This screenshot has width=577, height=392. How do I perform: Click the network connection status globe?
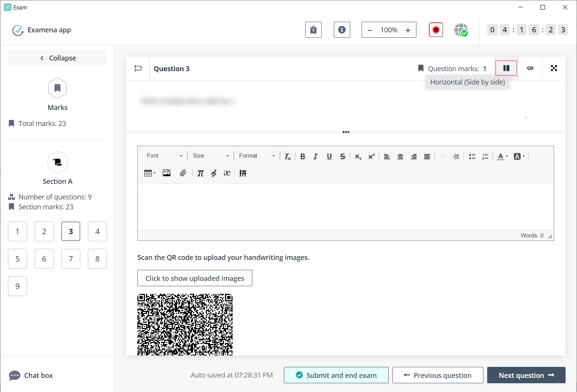click(461, 30)
